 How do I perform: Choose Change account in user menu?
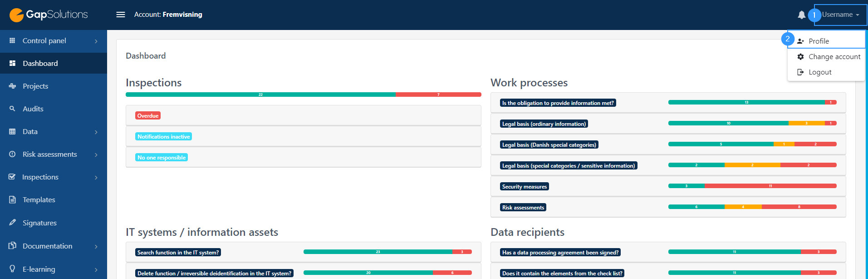826,57
